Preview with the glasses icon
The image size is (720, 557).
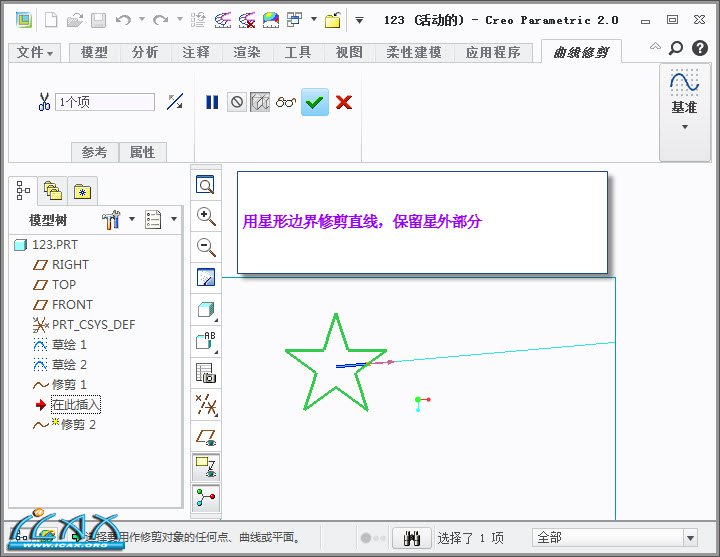(x=285, y=102)
